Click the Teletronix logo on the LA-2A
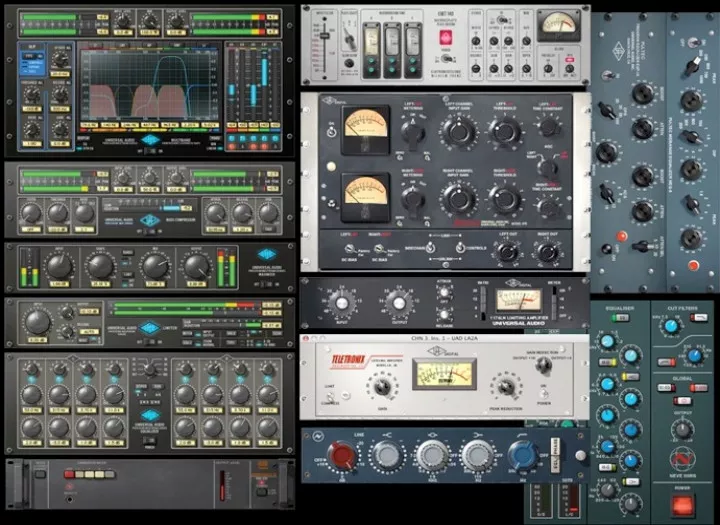This screenshot has width=720, height=525. pyautogui.click(x=348, y=361)
